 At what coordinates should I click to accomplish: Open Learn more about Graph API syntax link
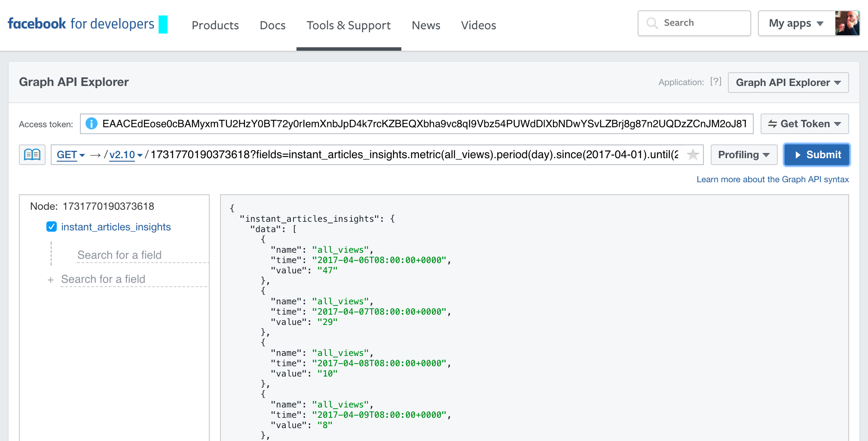(773, 179)
